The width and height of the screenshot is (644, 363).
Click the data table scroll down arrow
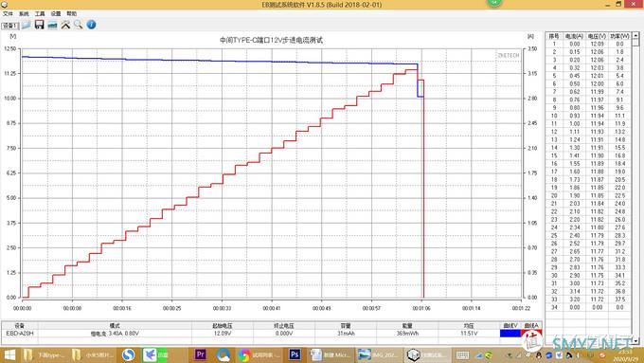[x=635, y=341]
